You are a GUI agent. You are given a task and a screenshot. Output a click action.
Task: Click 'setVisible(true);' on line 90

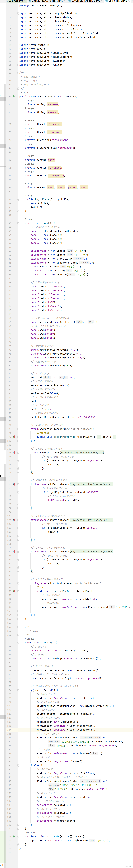[43, 409]
